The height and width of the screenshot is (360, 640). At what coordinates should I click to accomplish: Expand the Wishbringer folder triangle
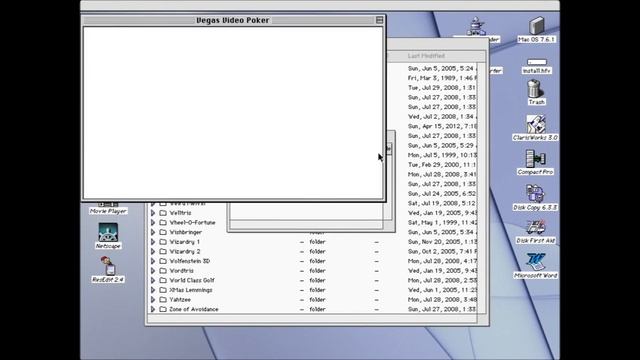point(153,232)
